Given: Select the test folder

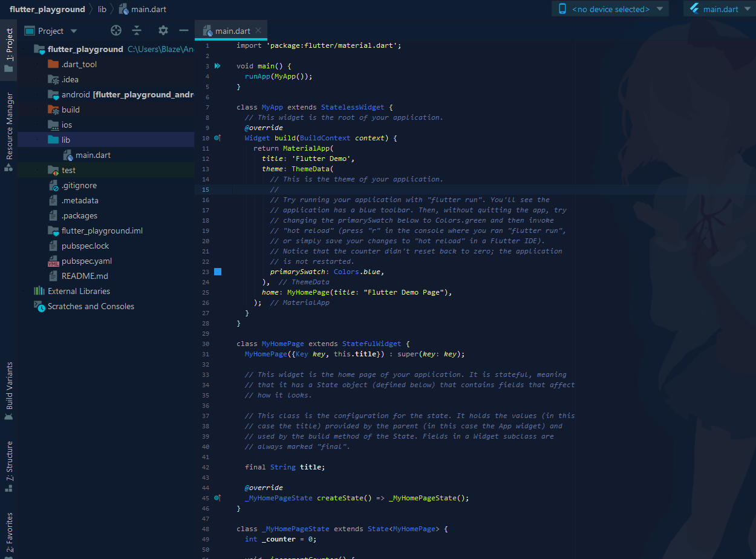Looking at the screenshot, I should (x=68, y=170).
